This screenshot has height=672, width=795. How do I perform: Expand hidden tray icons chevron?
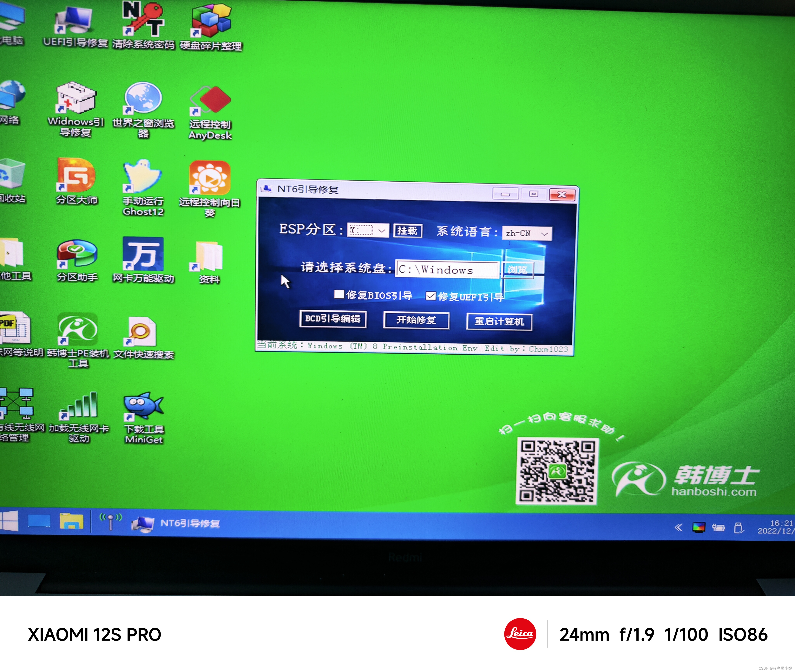point(678,528)
